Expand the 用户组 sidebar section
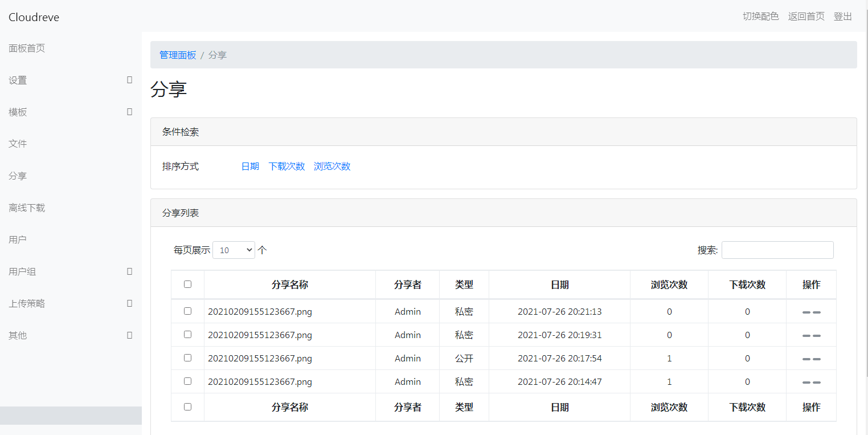Image resolution: width=868 pixels, height=435 pixels. 71,272
